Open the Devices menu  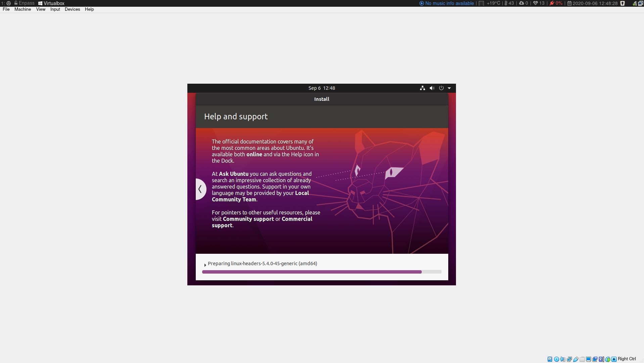(x=72, y=9)
